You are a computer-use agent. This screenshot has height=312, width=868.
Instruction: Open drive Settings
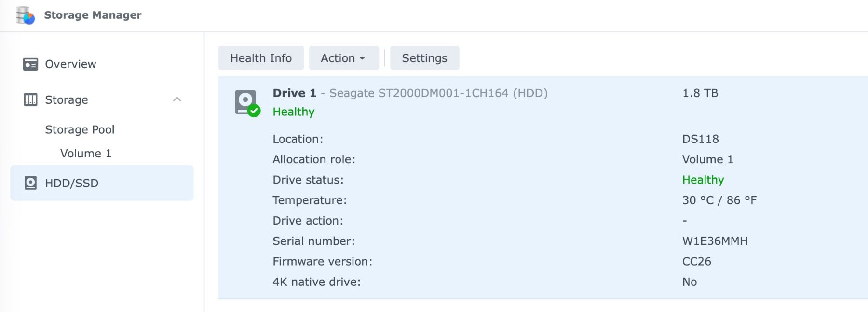(424, 58)
